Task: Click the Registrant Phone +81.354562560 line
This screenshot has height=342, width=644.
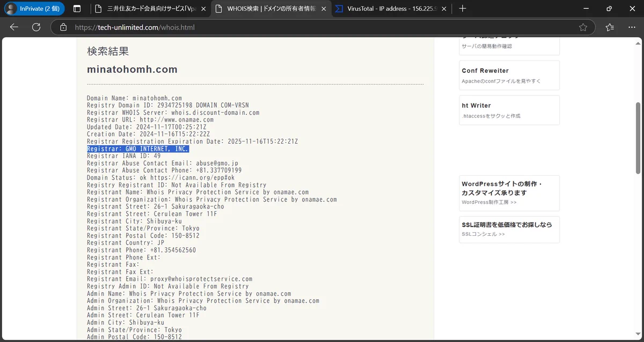Action: click(141, 250)
